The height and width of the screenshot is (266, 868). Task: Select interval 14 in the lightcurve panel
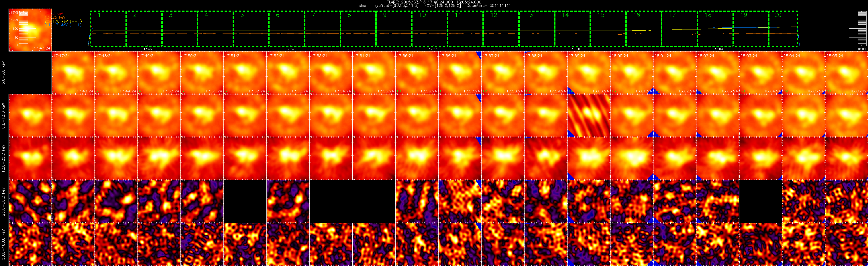point(572,29)
